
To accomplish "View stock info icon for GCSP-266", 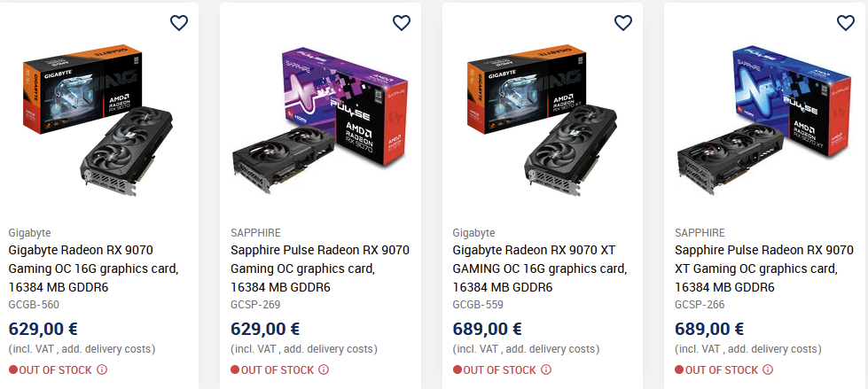I will coord(768,370).
